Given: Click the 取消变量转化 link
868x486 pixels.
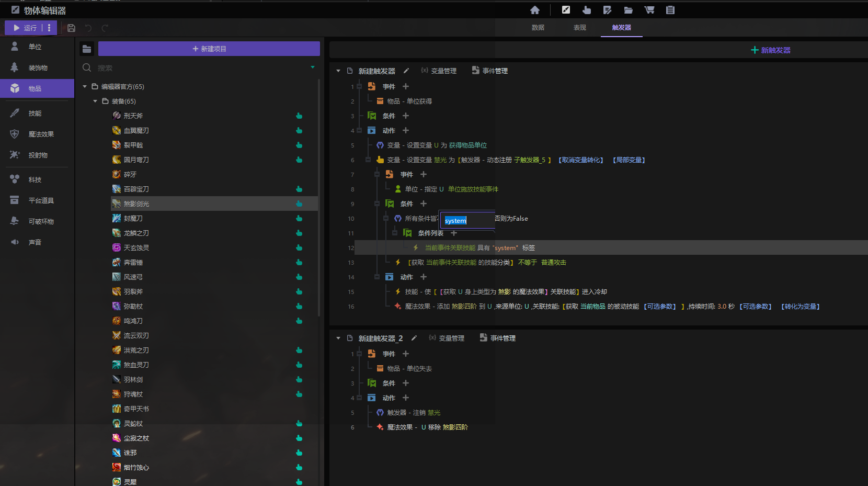Looking at the screenshot, I should click(x=581, y=160).
